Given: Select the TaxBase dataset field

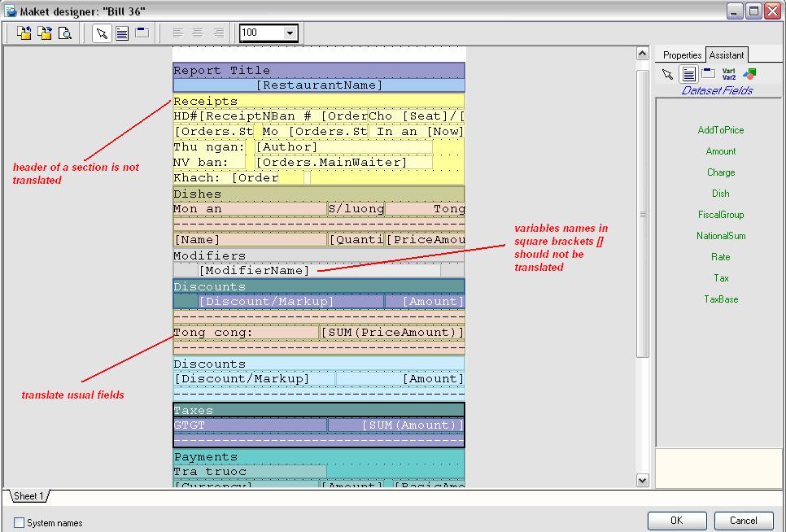Looking at the screenshot, I should pyautogui.click(x=721, y=299).
